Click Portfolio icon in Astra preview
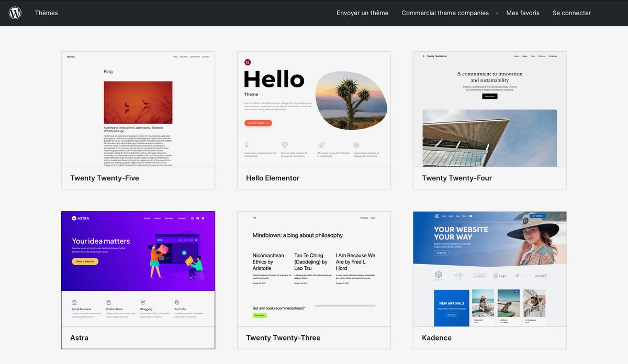Viewport: 628px width, 364px height. [177, 302]
